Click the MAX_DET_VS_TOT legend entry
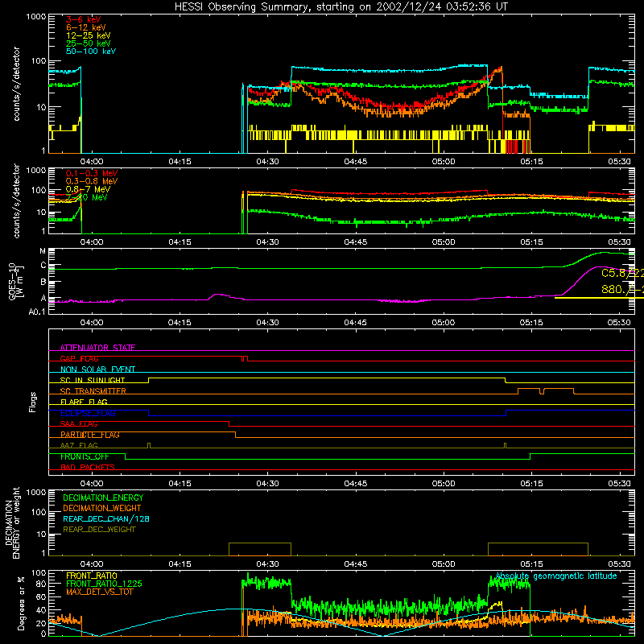This screenshot has width=644, height=644. pyautogui.click(x=99, y=592)
